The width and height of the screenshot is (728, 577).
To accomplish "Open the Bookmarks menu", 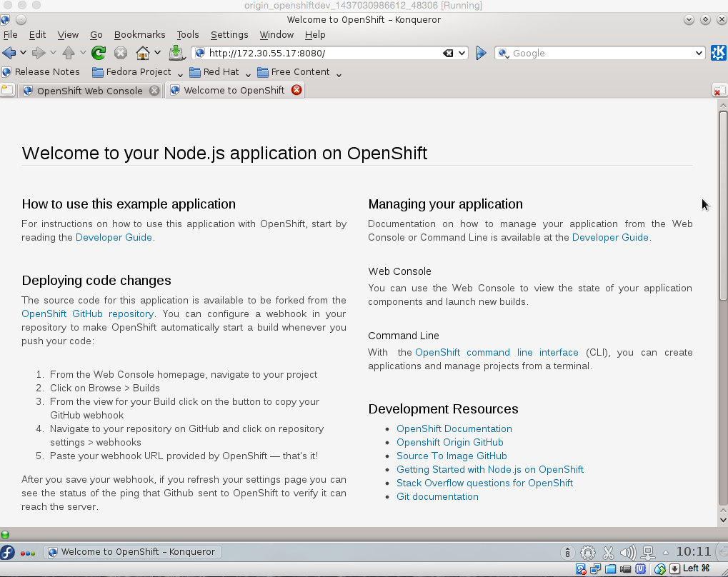I will [140, 35].
